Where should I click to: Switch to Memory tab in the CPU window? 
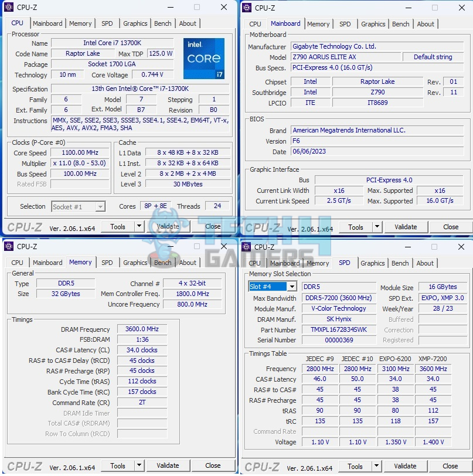click(80, 23)
